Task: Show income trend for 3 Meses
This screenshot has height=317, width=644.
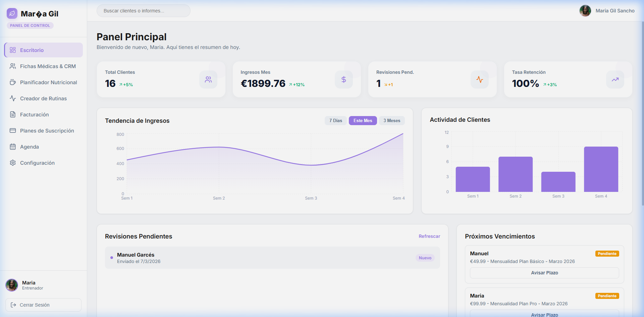Action: coord(392,121)
